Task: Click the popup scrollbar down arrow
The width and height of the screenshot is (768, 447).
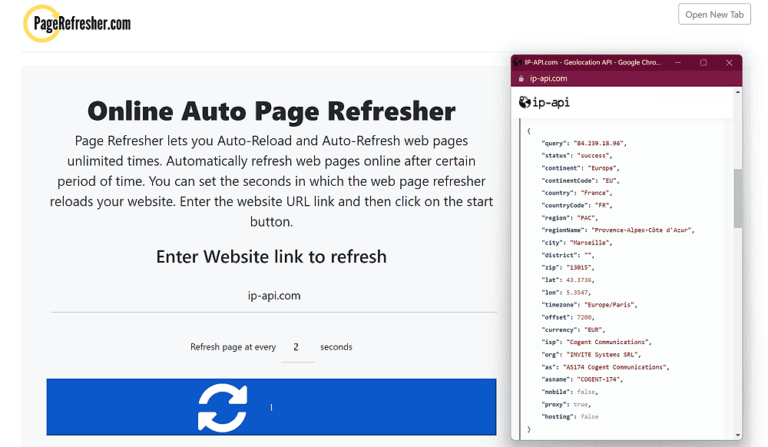Action: 738,435
